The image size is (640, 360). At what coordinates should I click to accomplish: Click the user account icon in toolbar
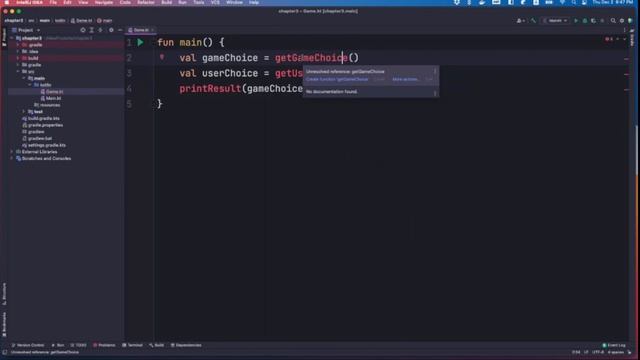point(520,20)
